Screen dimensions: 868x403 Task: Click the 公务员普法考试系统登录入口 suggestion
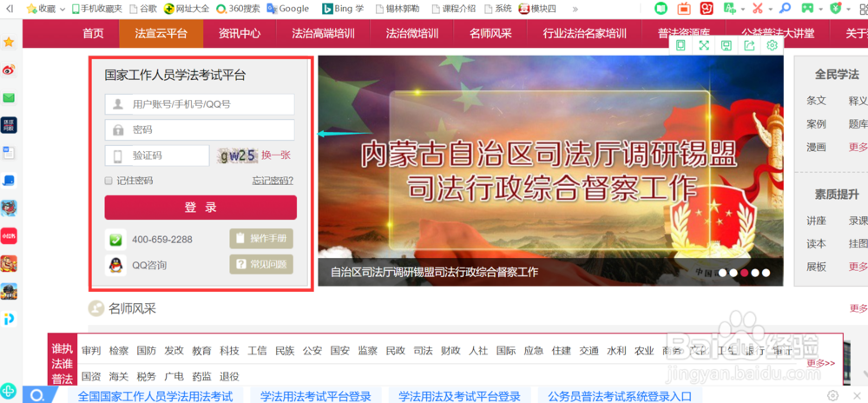point(620,396)
